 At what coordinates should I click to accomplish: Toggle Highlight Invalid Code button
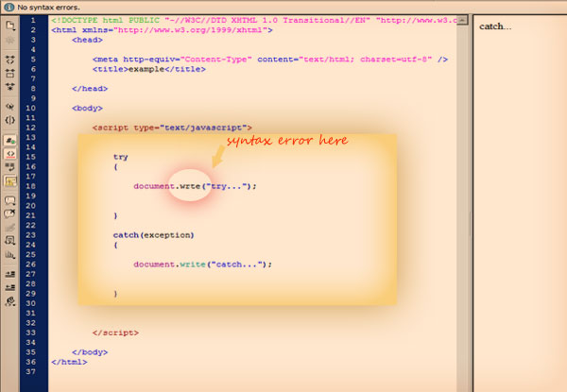pyautogui.click(x=10, y=154)
